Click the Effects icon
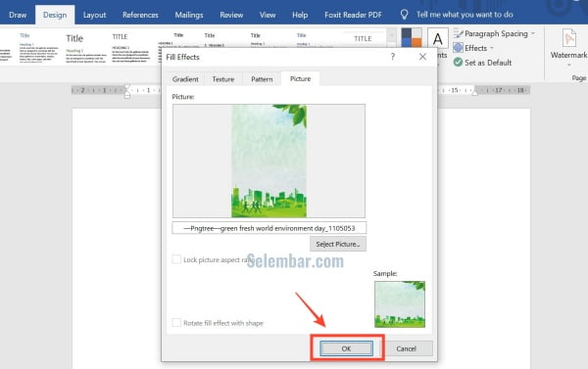 458,48
